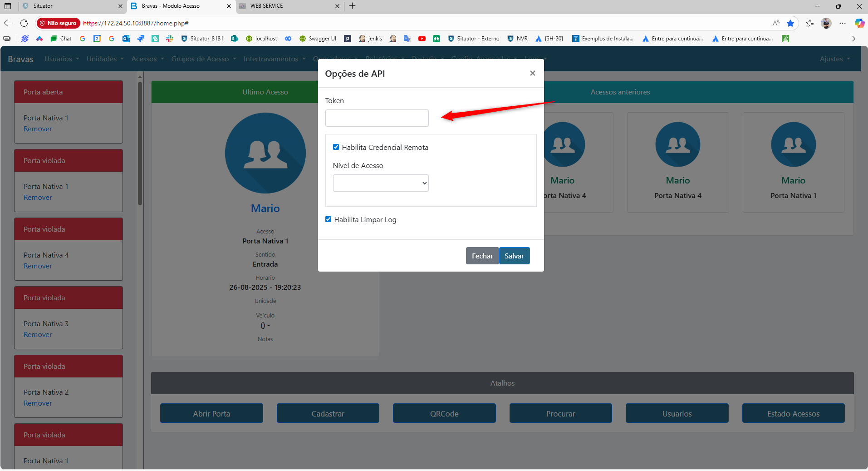
Task: Uncheck Habilita Credencial Remota
Action: (336, 147)
